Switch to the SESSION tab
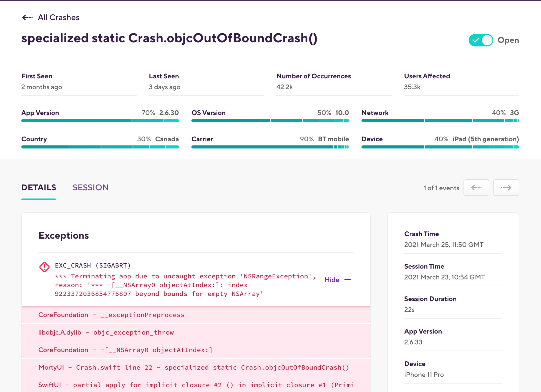The width and height of the screenshot is (541, 392). pyautogui.click(x=90, y=188)
